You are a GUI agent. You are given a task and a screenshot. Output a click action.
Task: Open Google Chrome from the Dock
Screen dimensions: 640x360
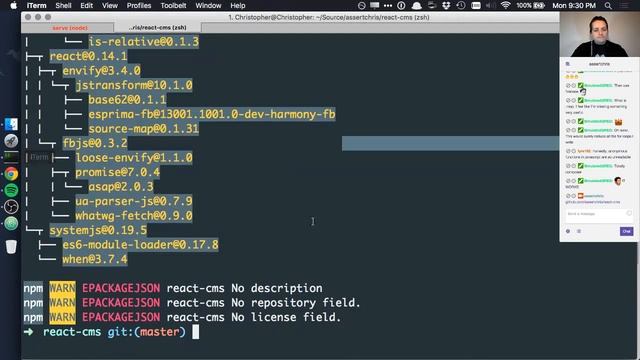(x=11, y=174)
